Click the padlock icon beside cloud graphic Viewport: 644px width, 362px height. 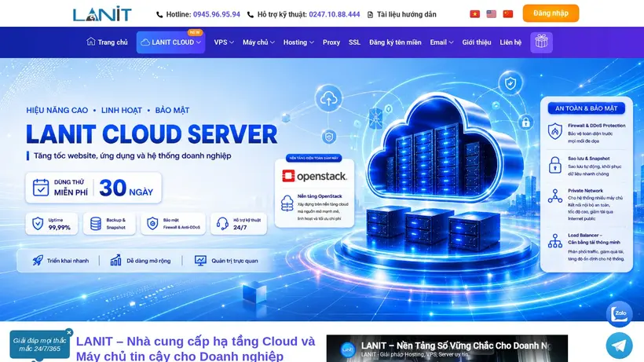pyautogui.click(x=525, y=122)
